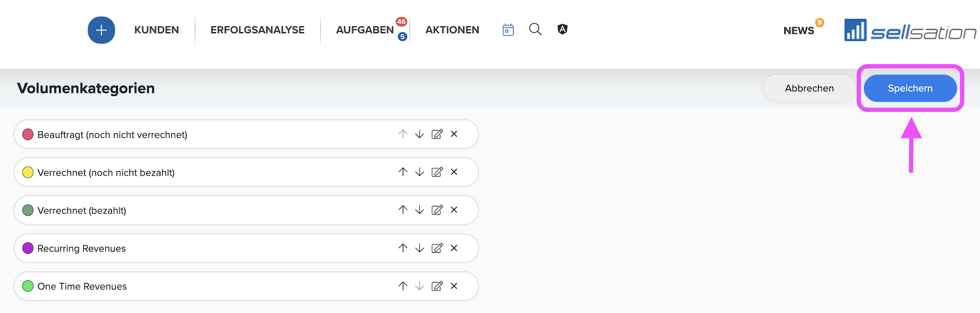Edit the Beauftragt (noch nicht verrechnet) category
Image resolution: width=980 pixels, height=313 pixels.
tap(437, 134)
